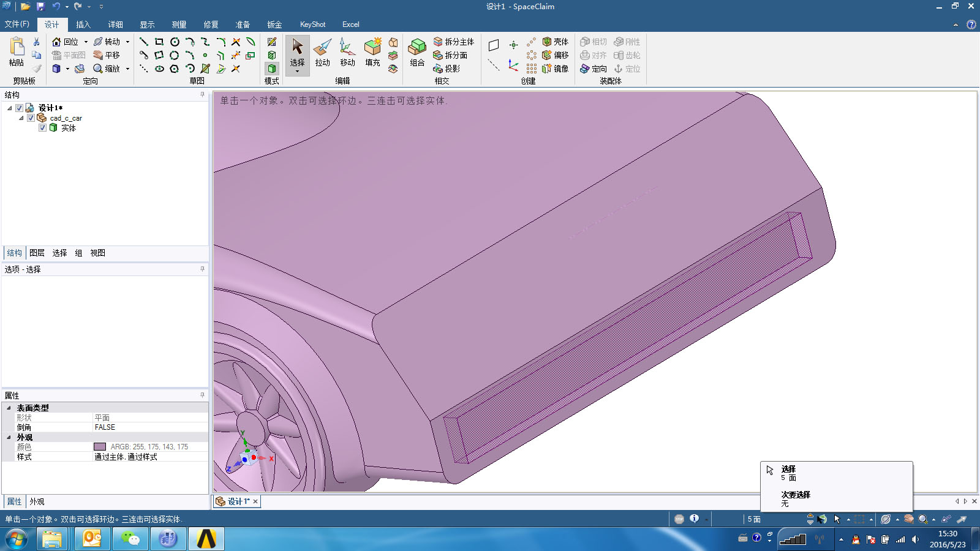Close the 设计1 document tab
This screenshot has width=980, height=551.
coord(255,501)
